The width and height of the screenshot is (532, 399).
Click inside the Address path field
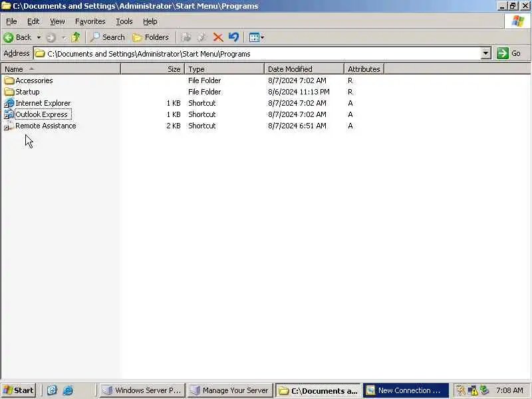coord(258,54)
